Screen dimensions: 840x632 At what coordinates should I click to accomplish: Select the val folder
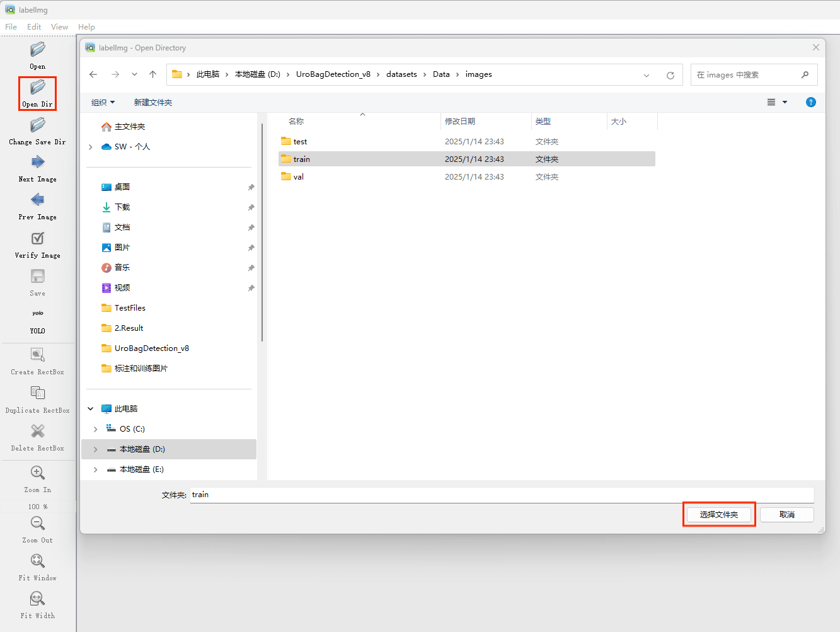point(299,177)
